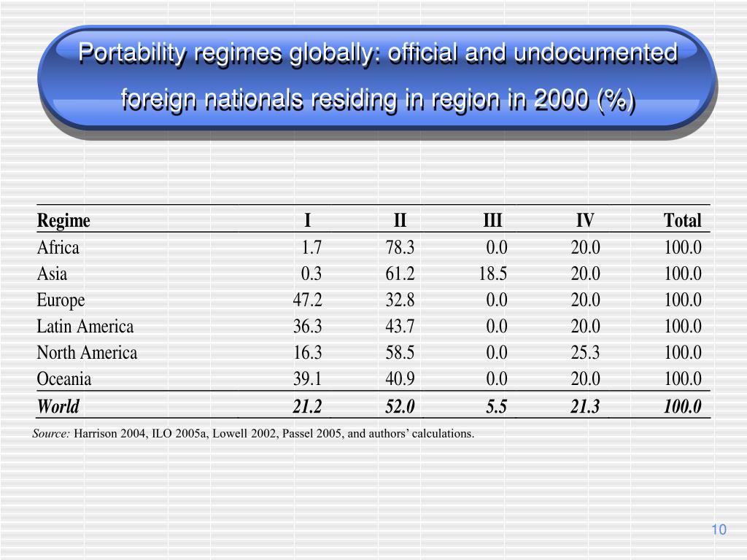Click the 'Africa' row label
The height and width of the screenshot is (560, 747).
[x=58, y=248]
